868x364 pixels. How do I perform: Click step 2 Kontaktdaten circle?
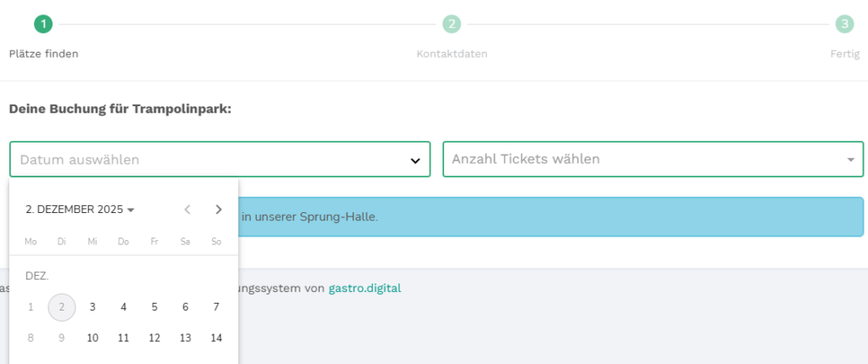(x=452, y=25)
